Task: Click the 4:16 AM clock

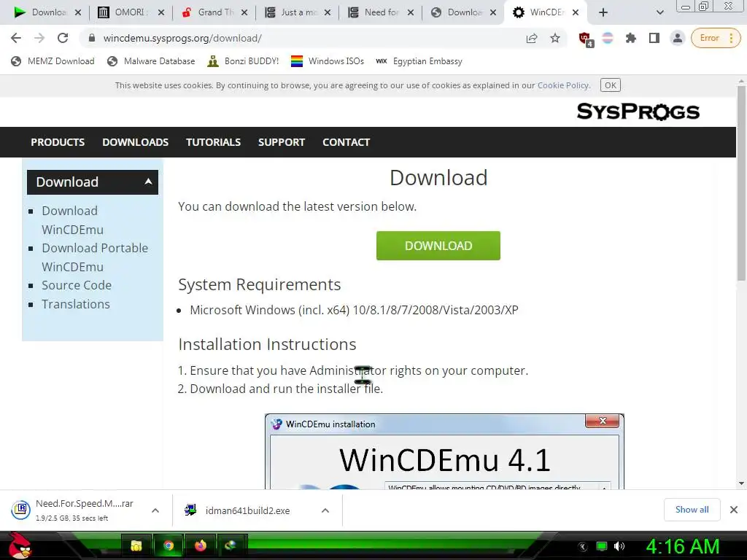Action: (682, 547)
